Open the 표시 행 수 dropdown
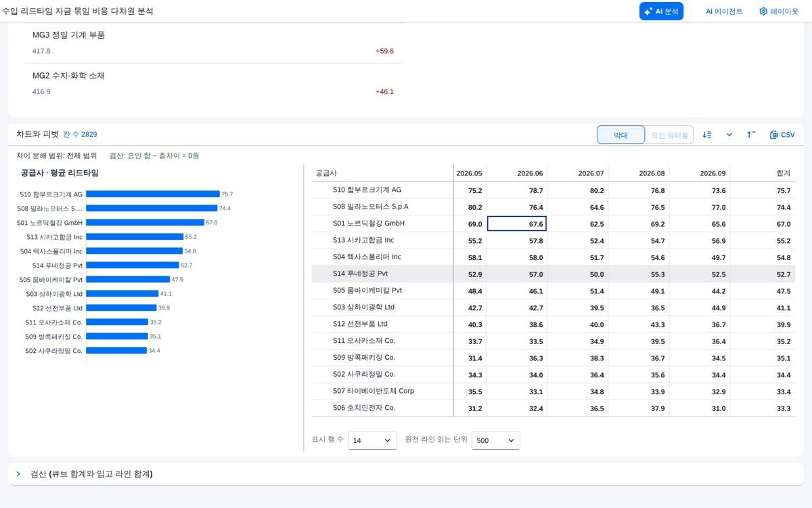Image resolution: width=812 pixels, height=508 pixels. pyautogui.click(x=373, y=440)
